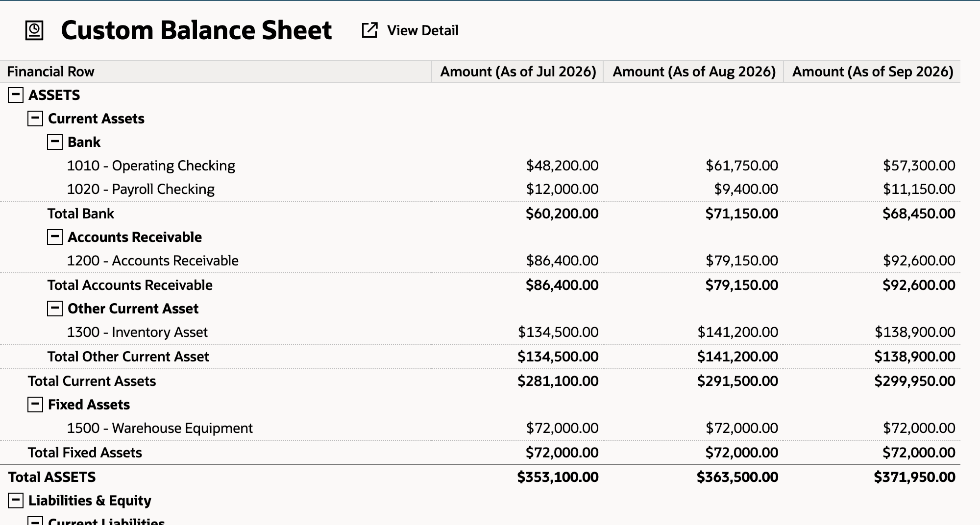Click the $68,450.00 Total Bank amount

[x=919, y=214]
